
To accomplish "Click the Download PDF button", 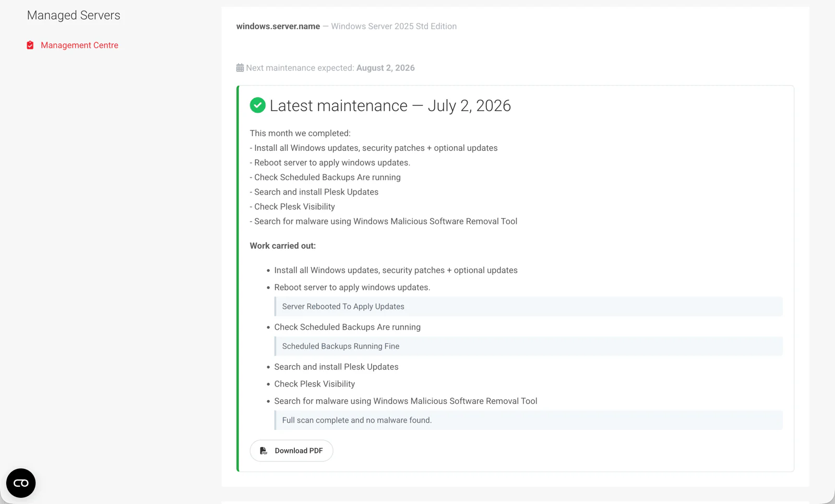I will (x=291, y=451).
